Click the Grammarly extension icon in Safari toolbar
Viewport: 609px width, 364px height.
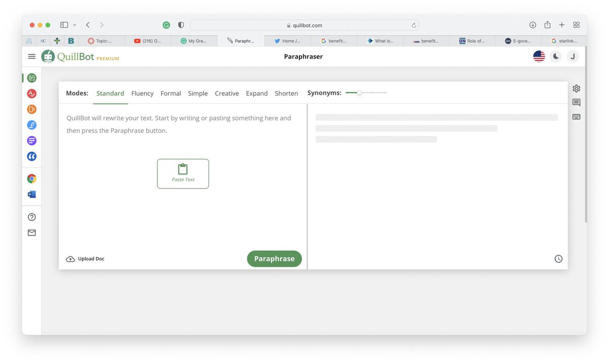(x=166, y=25)
